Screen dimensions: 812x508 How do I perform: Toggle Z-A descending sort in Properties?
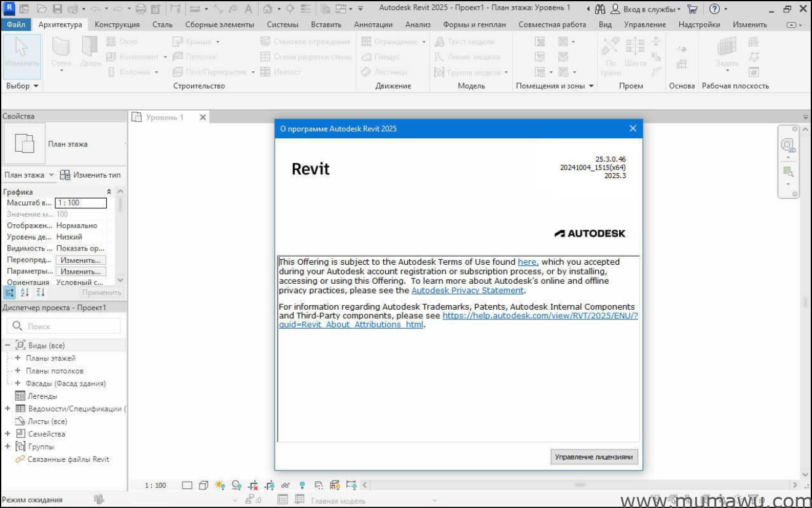click(x=41, y=291)
